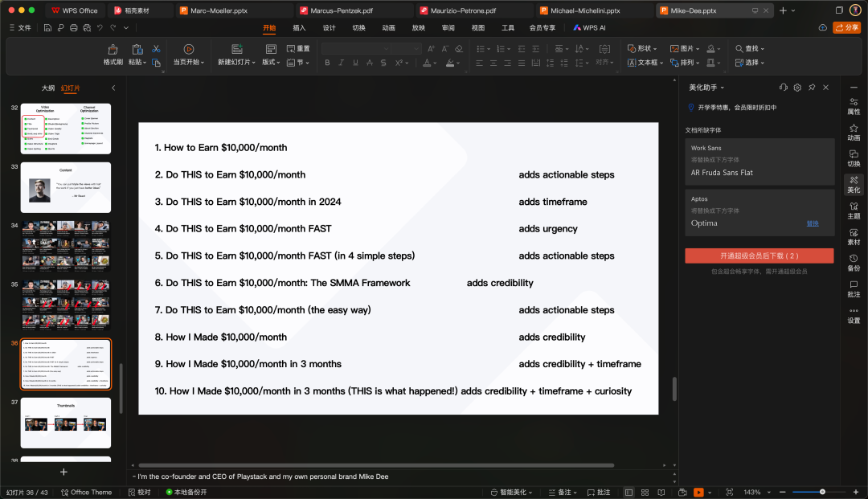868x499 pixels.
Task: Click the Format Painter (格式刷) icon
Action: click(x=113, y=49)
